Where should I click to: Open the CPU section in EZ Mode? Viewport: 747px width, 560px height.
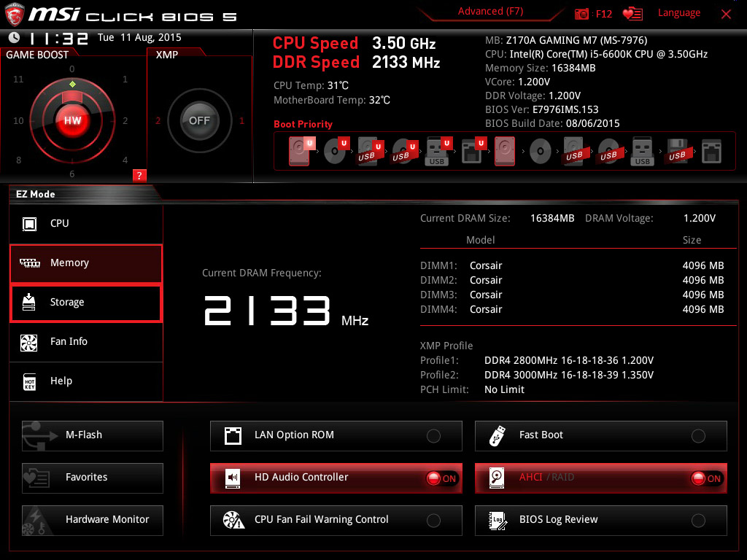[86, 224]
